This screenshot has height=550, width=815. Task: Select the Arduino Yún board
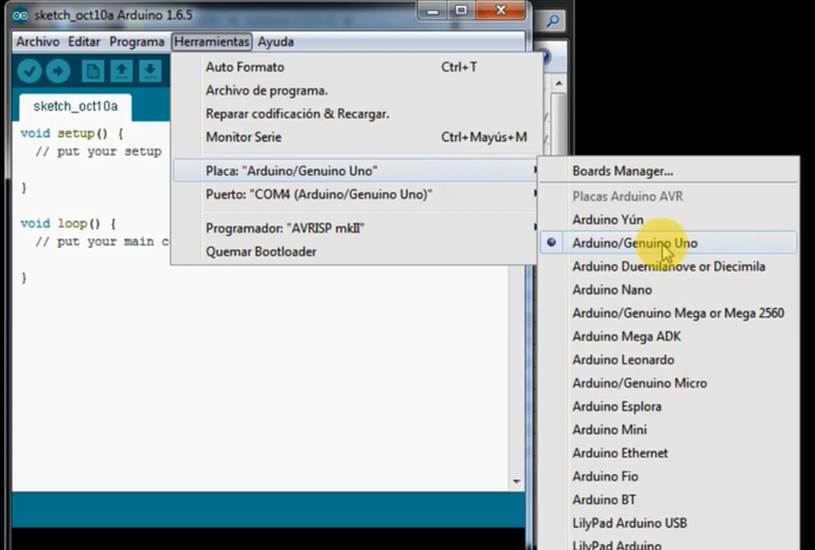click(x=668, y=220)
